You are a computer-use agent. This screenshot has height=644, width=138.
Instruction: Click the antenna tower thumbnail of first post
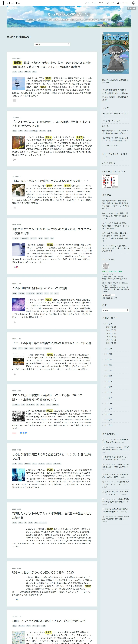click(x=19, y=83)
